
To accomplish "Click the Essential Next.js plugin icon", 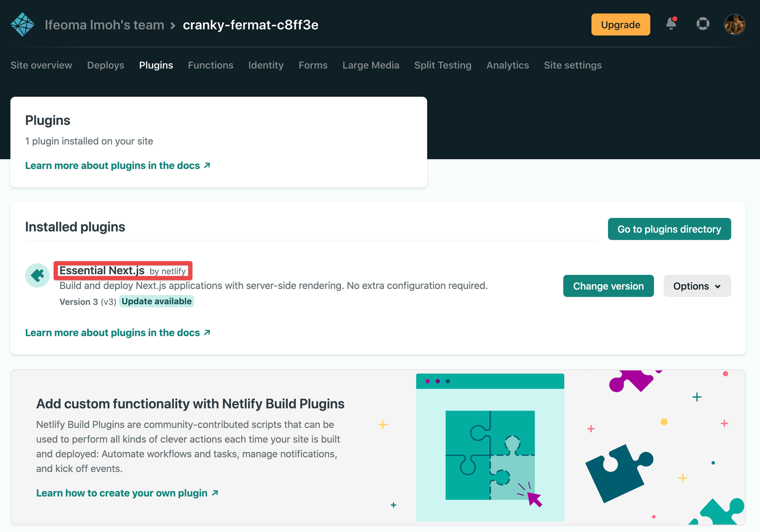I will point(38,275).
